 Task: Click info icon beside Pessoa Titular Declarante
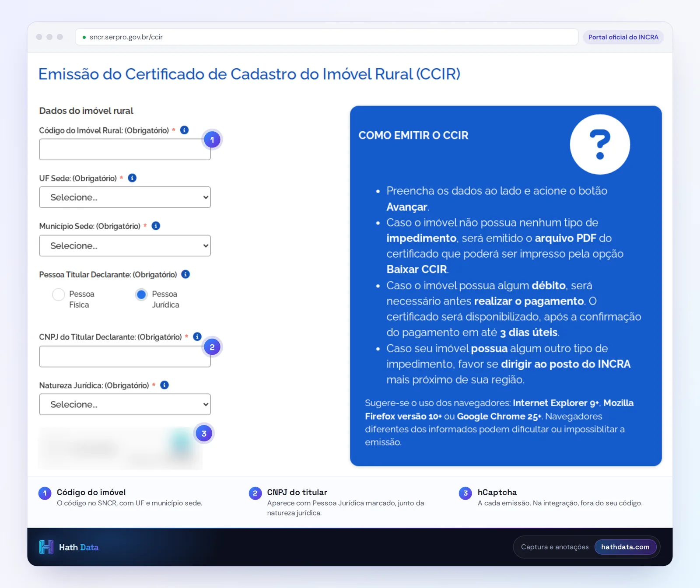click(185, 274)
